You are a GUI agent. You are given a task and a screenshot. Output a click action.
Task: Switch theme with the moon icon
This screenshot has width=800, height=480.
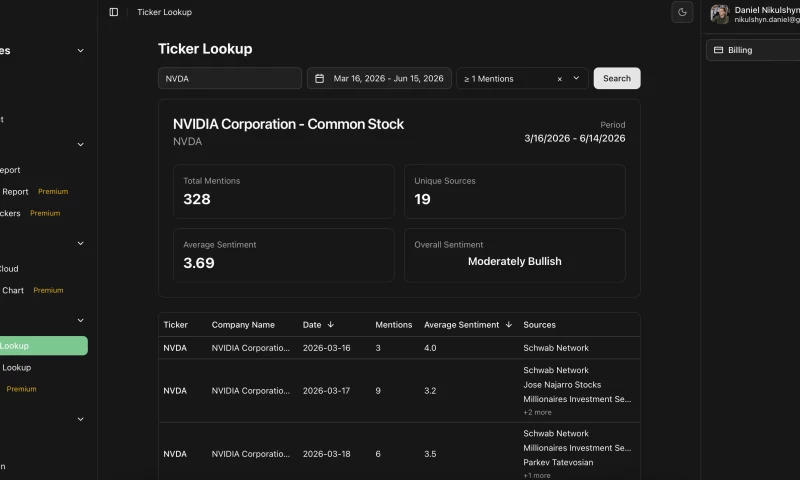click(x=682, y=12)
